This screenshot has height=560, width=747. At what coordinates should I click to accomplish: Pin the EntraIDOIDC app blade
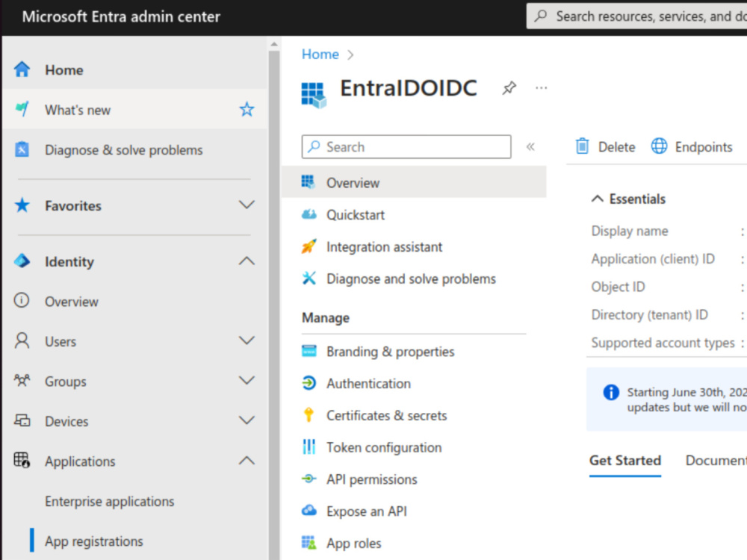point(509,88)
